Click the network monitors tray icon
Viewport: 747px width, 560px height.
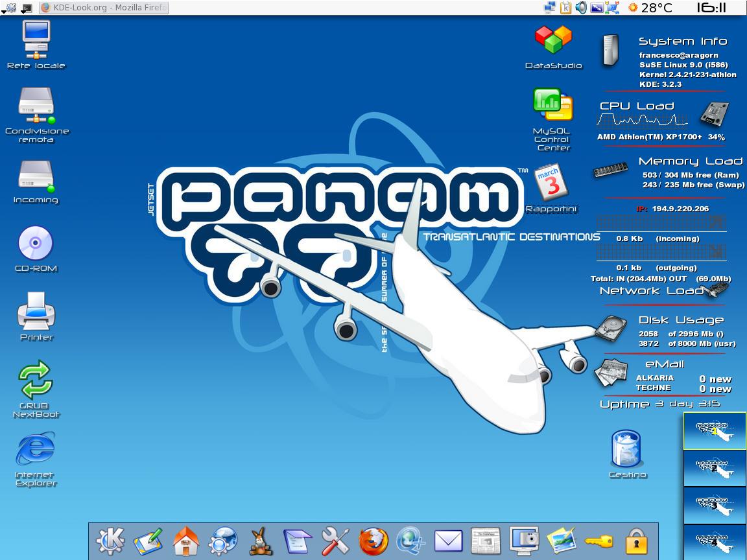point(551,8)
